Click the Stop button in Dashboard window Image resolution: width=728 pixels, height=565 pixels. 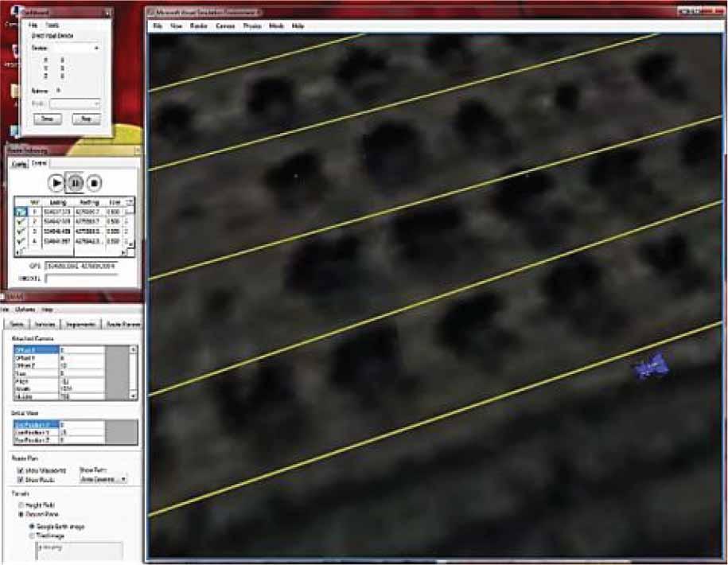click(85, 119)
